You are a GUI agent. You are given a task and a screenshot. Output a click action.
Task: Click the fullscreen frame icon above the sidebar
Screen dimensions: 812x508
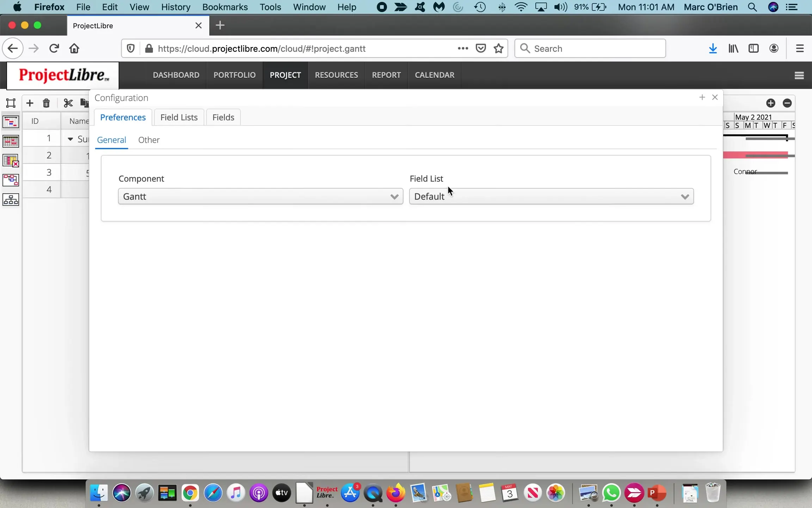pyautogui.click(x=11, y=103)
